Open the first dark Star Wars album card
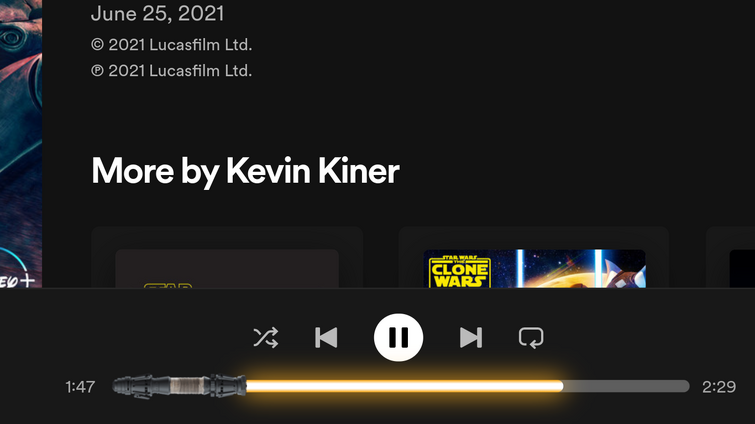 (x=227, y=257)
